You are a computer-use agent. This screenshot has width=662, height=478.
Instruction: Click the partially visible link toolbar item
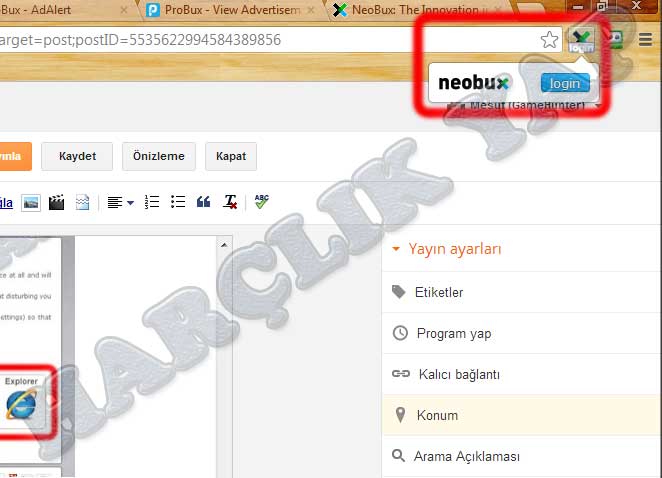pyautogui.click(x=6, y=203)
